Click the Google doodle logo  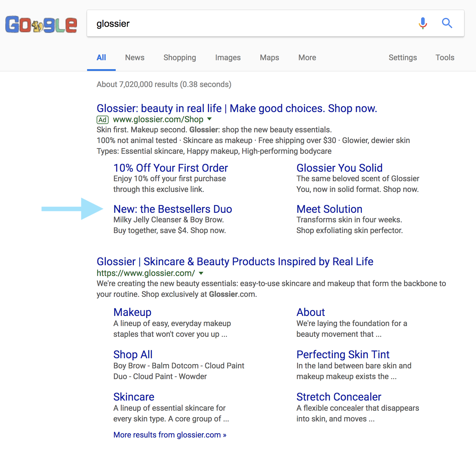(x=41, y=24)
